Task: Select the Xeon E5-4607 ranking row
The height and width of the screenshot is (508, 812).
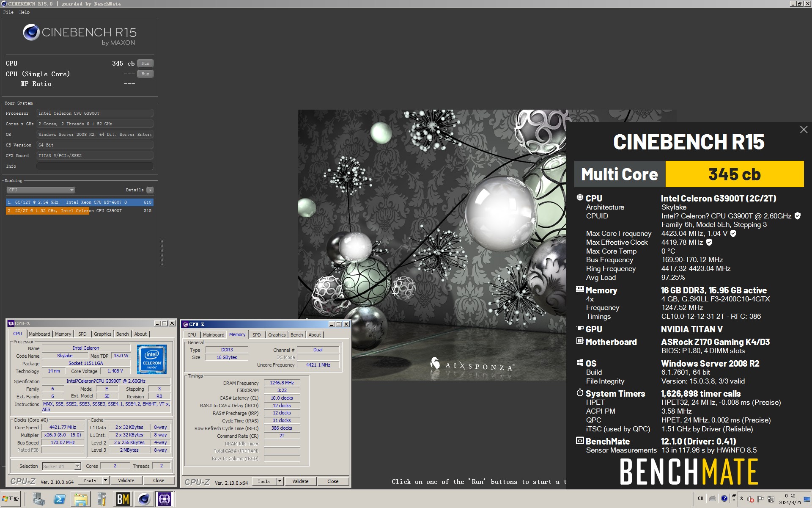Action: [x=80, y=202]
